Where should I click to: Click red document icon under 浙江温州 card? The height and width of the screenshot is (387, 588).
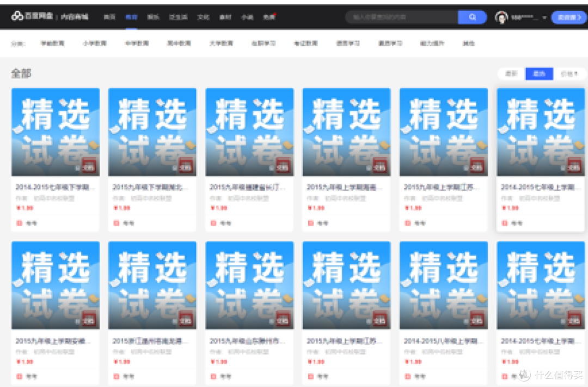coord(117,376)
